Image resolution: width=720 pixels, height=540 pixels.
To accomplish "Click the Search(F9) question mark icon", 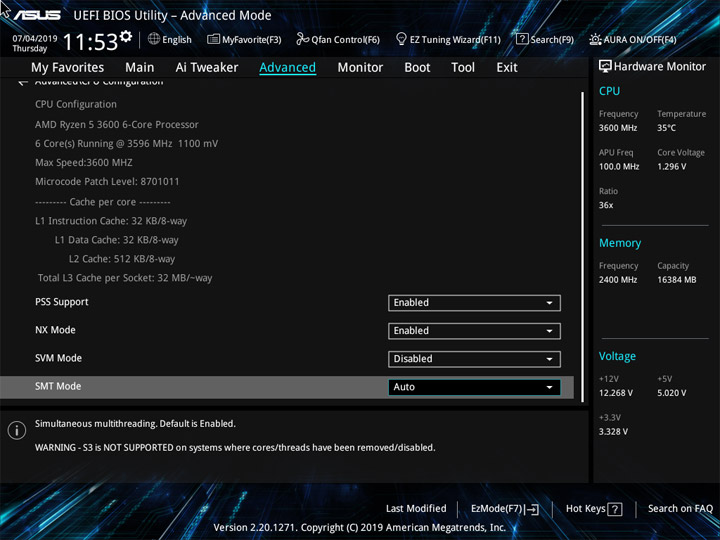I will pyautogui.click(x=522, y=39).
